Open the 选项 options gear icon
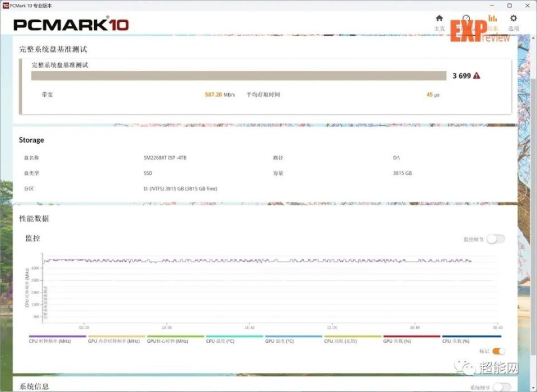 click(x=514, y=18)
